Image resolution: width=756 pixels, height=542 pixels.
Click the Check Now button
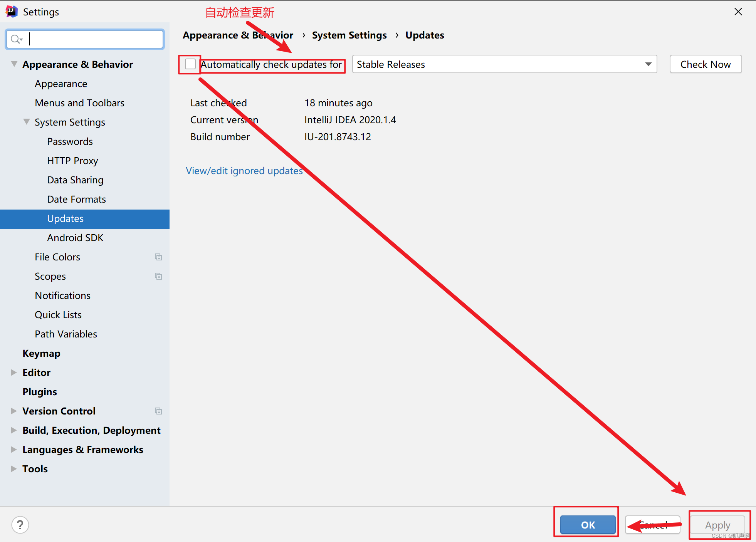706,64
